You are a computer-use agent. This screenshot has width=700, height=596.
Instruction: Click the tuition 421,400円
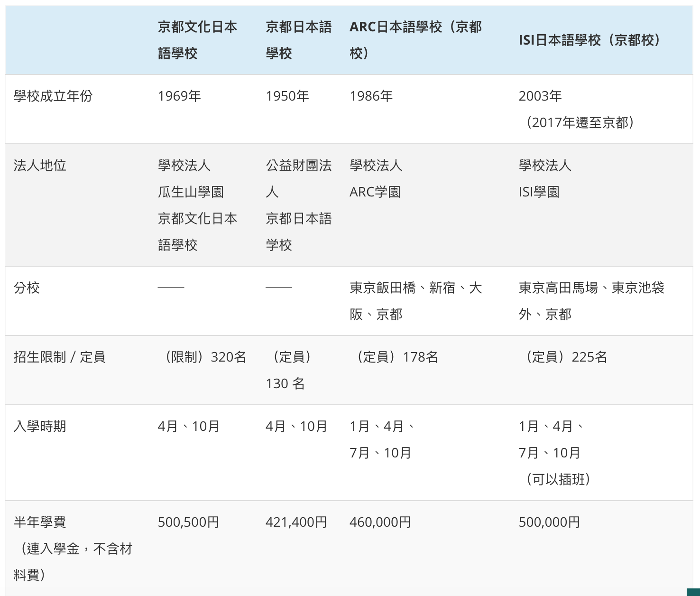pos(296,522)
